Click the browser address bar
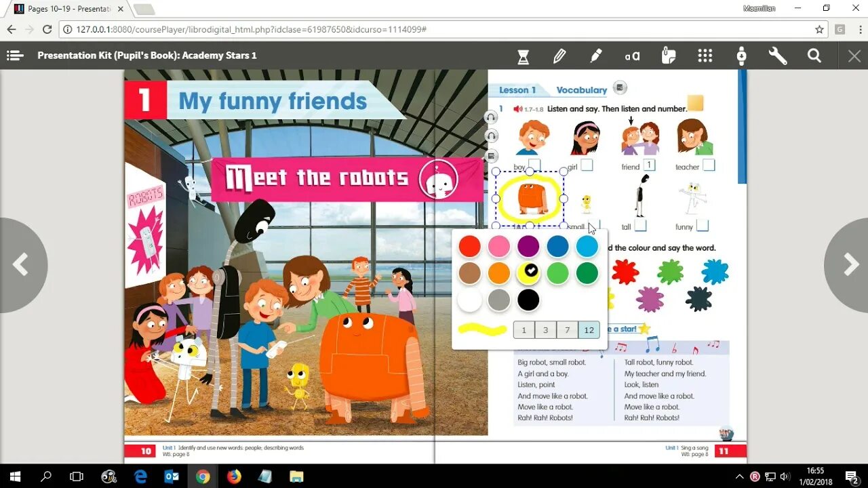The image size is (868, 488). pos(434,30)
